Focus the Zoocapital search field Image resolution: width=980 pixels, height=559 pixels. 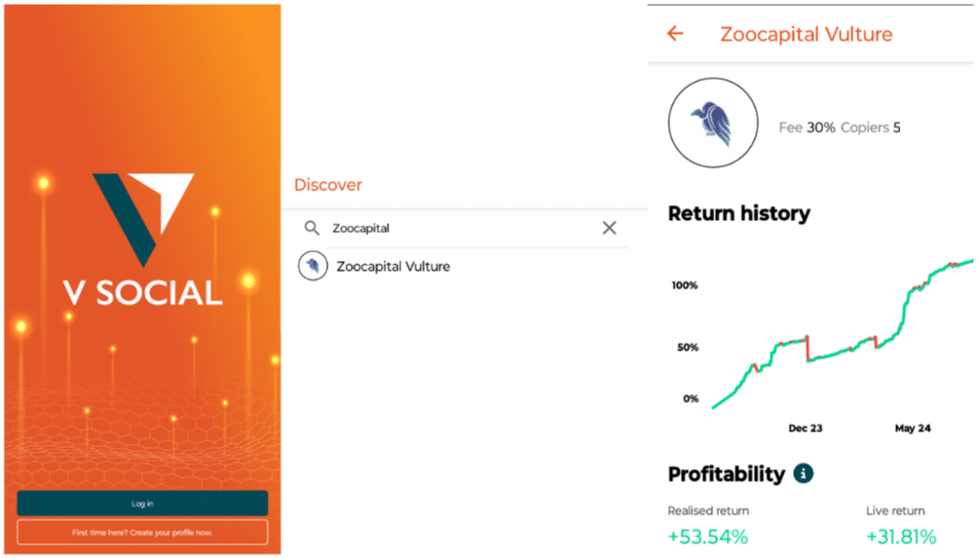coord(458,228)
